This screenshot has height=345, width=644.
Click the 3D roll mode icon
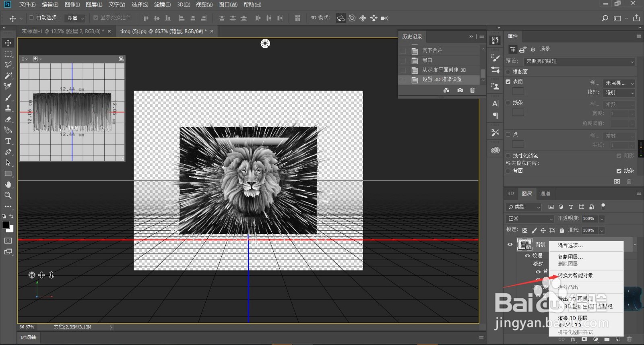coord(352,18)
